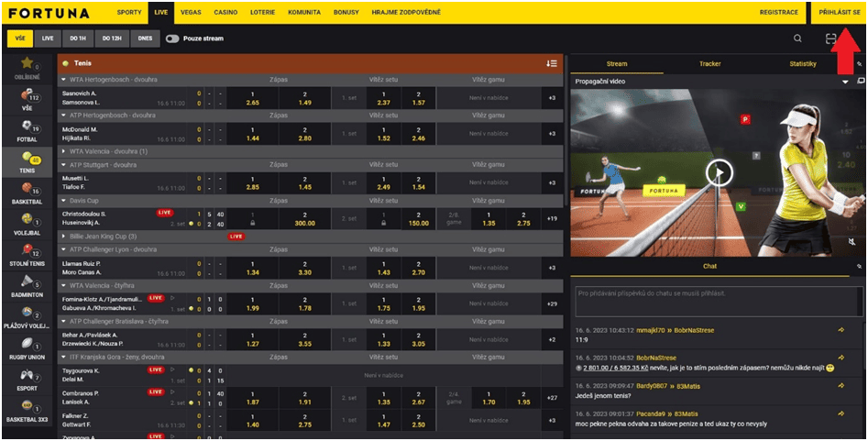Click the search magnifier icon
This screenshot has width=868, height=441.
pyautogui.click(x=797, y=39)
